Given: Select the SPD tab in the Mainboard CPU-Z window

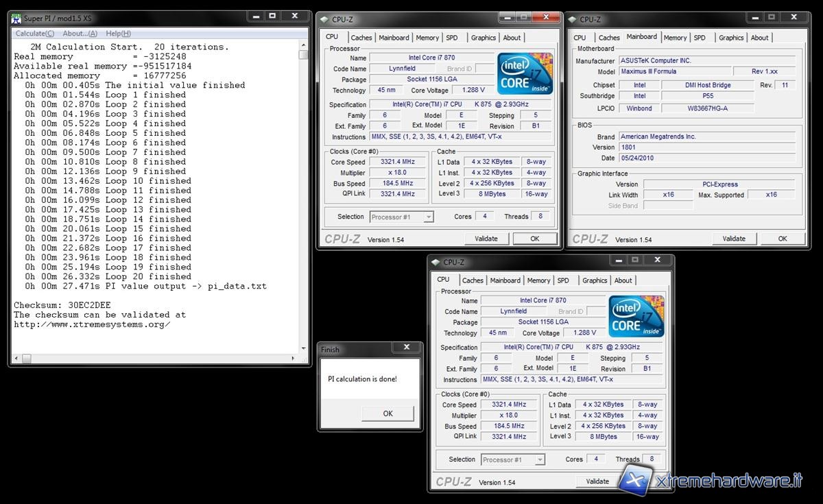Looking at the screenshot, I should [x=699, y=38].
